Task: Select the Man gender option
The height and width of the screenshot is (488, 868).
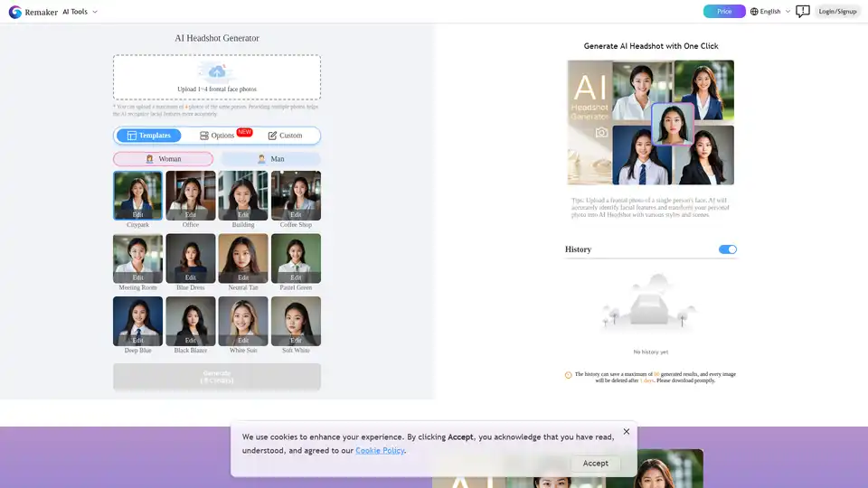Action: (x=270, y=159)
